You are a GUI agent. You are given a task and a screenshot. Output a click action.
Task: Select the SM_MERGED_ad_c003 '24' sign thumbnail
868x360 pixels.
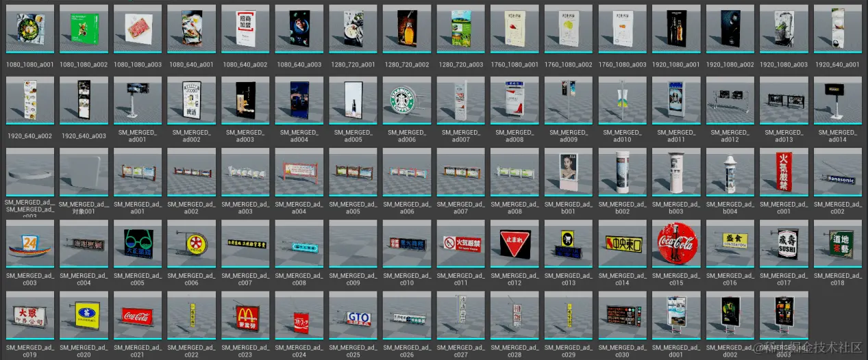(x=29, y=244)
